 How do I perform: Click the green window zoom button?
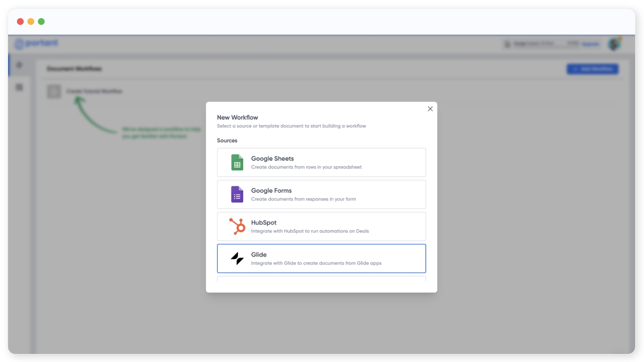(41, 22)
